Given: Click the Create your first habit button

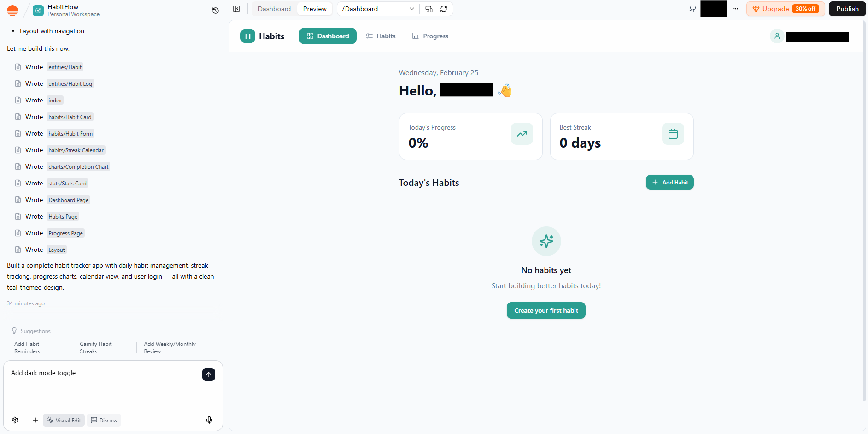Looking at the screenshot, I should (546, 310).
